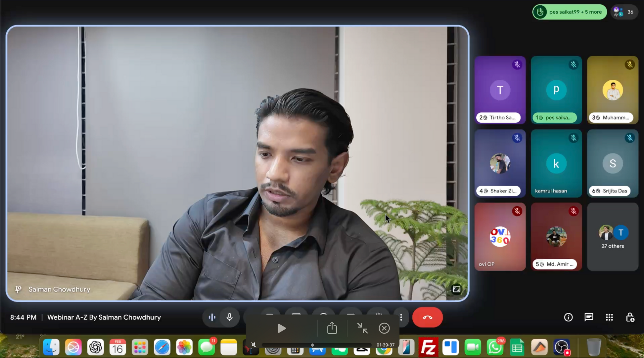Open the three-dot more options menu

point(401,317)
